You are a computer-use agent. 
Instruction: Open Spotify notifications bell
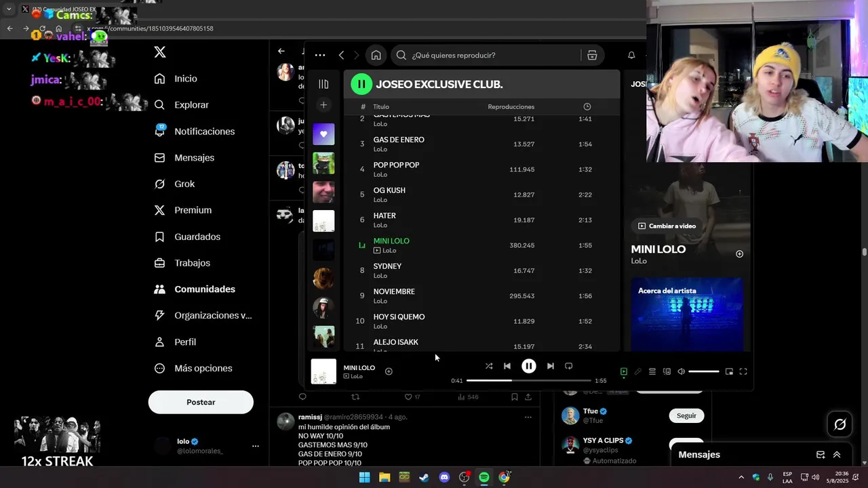[631, 56]
